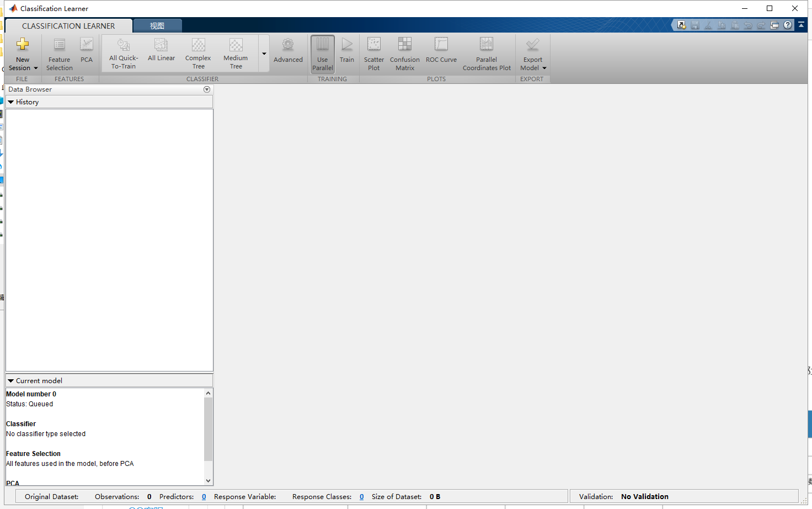Viewport: 812px width, 509px height.
Task: Click 'Status: Queued' text
Action: point(30,404)
